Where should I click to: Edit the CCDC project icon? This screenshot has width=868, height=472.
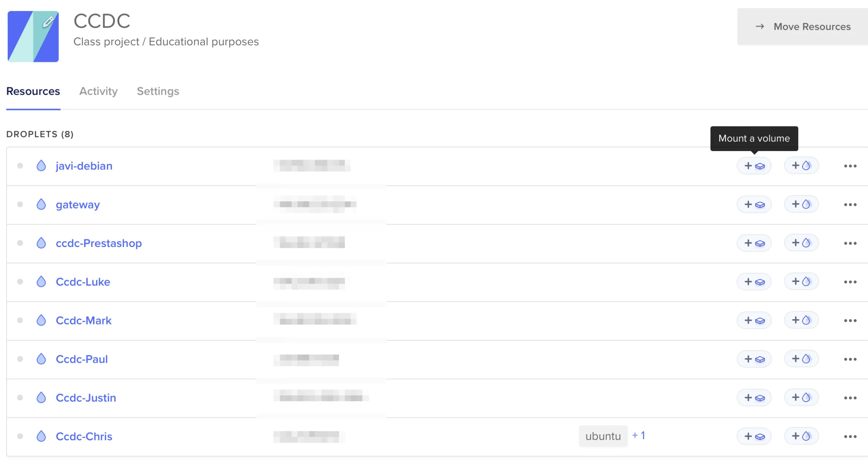point(48,22)
